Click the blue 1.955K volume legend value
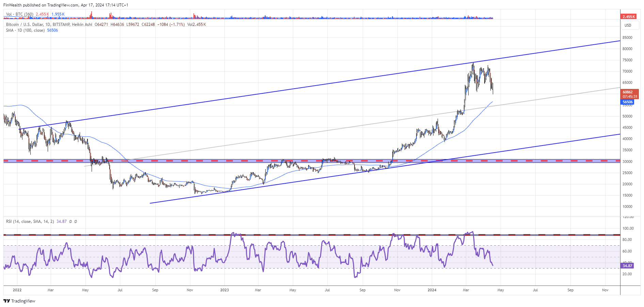This screenshot has height=307, width=644. coord(58,14)
